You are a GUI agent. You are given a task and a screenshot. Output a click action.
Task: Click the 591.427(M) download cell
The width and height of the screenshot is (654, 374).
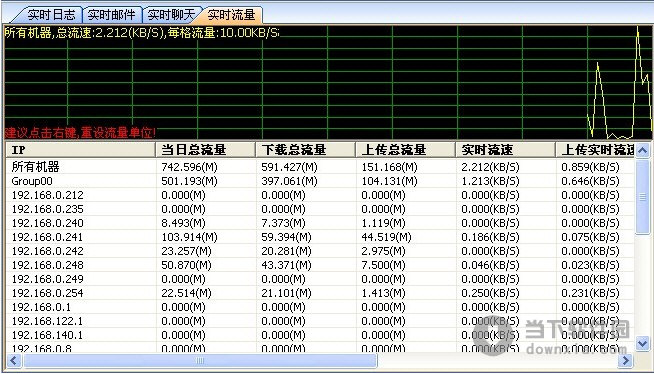[x=289, y=167]
